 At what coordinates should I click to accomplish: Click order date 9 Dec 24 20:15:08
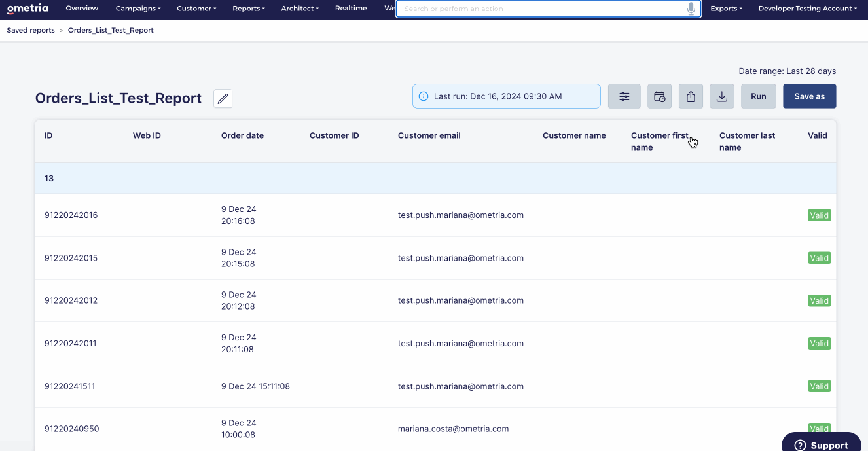pyautogui.click(x=239, y=258)
